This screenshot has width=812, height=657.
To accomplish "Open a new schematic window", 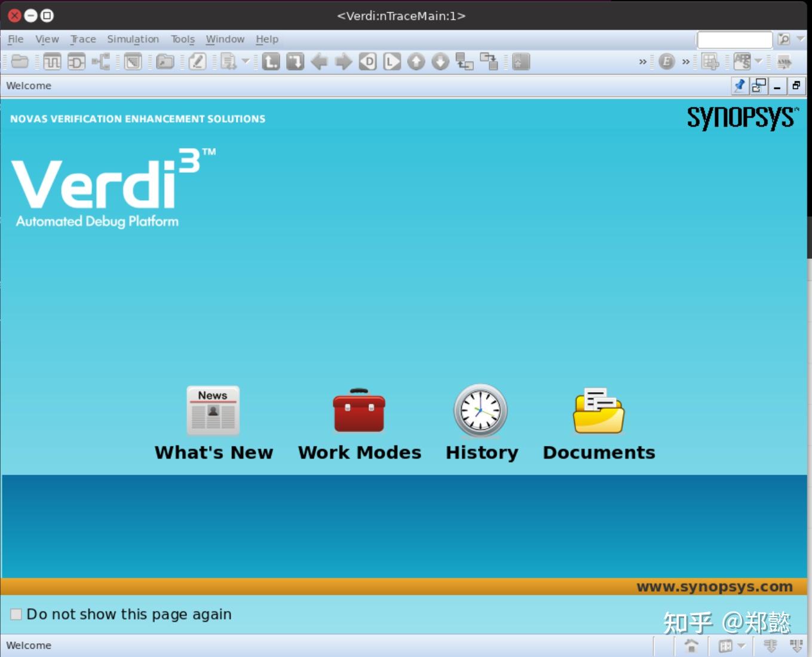I will click(x=76, y=62).
